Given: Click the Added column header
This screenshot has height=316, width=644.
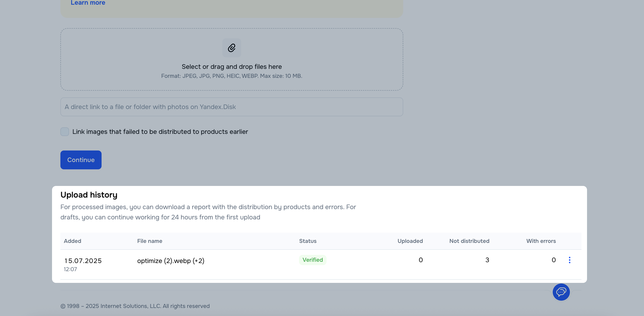Looking at the screenshot, I should click(73, 241).
